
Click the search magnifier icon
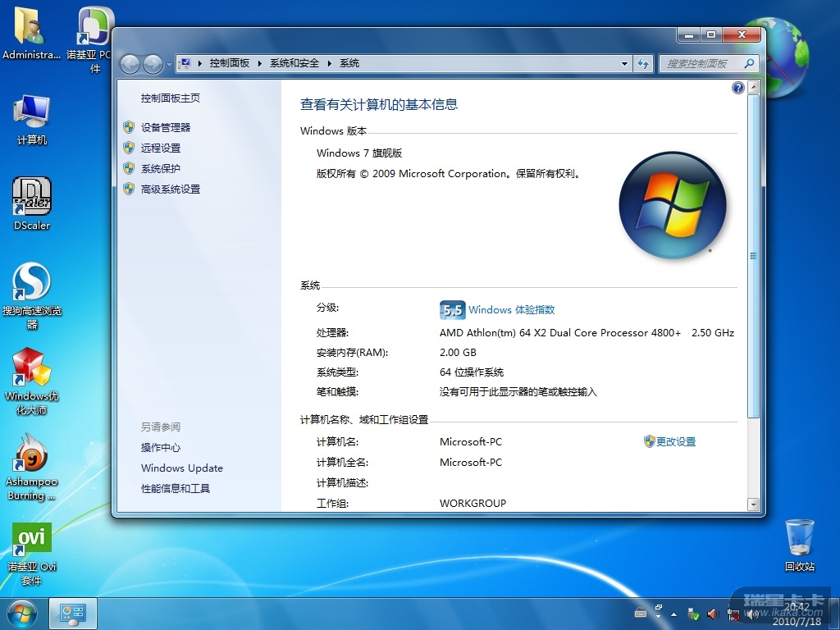[x=749, y=63]
